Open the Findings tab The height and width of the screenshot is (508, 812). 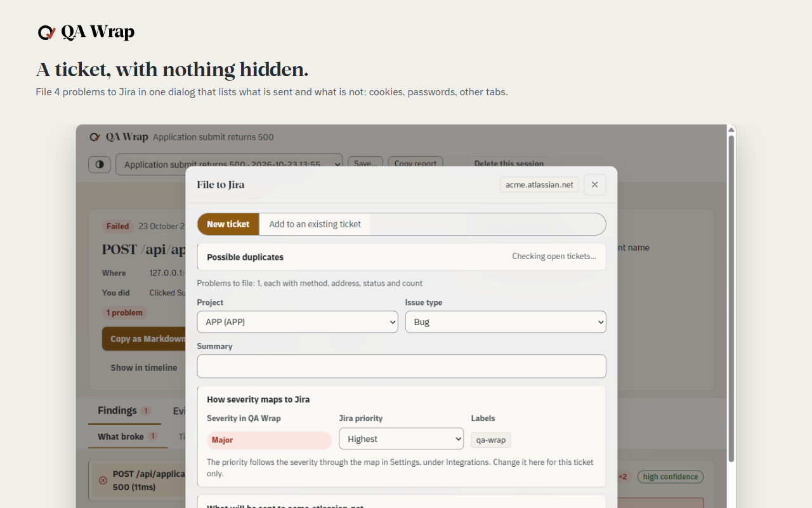124,411
